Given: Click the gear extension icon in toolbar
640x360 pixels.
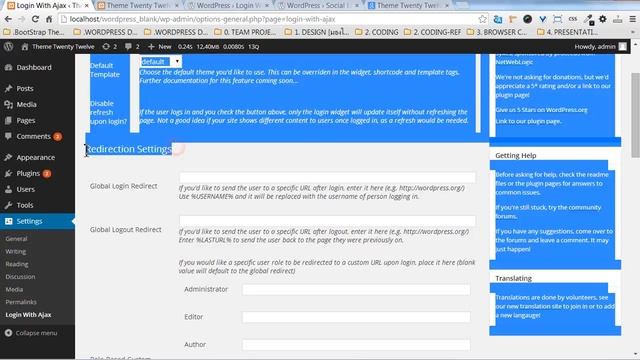Looking at the screenshot, I should (x=602, y=19).
